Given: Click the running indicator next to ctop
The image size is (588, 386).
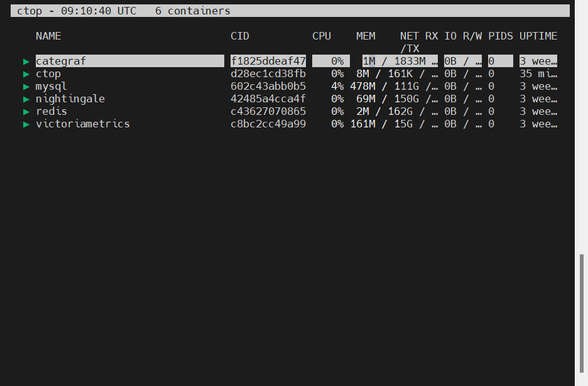Looking at the screenshot, I should click(26, 74).
